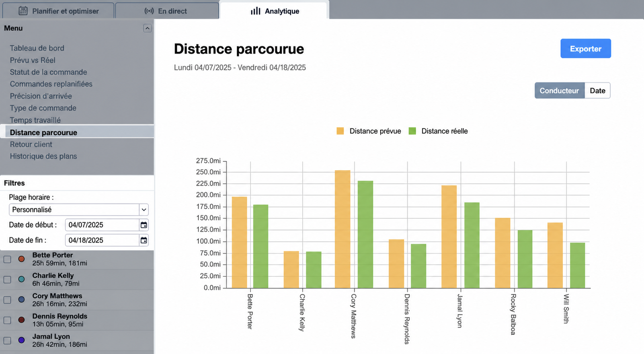Open Commandes replanifiées report
This screenshot has height=354, width=644.
point(51,84)
